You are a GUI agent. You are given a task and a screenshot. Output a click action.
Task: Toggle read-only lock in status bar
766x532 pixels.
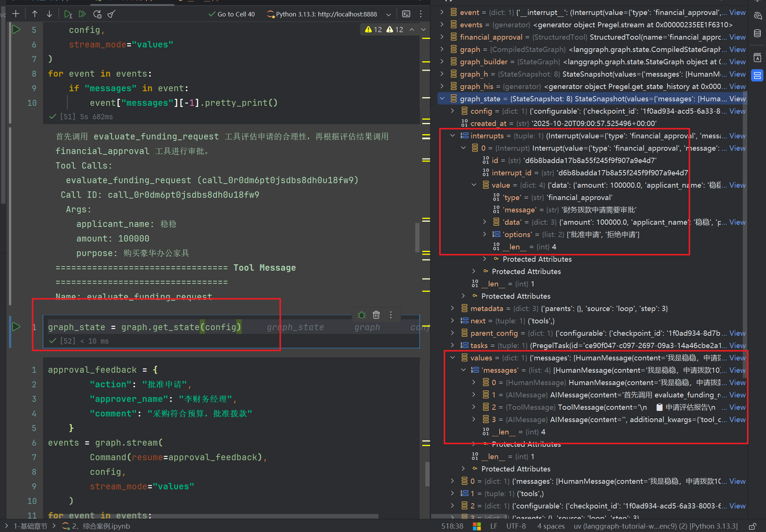tap(753, 526)
